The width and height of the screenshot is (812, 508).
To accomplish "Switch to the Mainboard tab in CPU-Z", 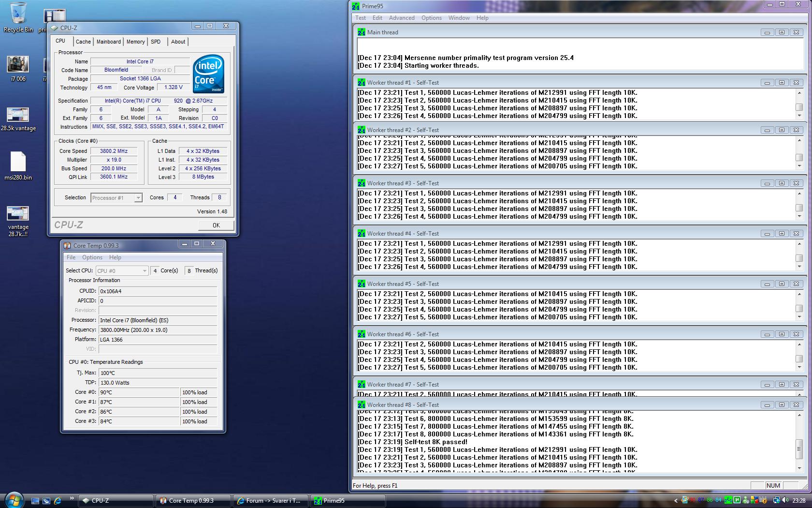I will click(109, 42).
